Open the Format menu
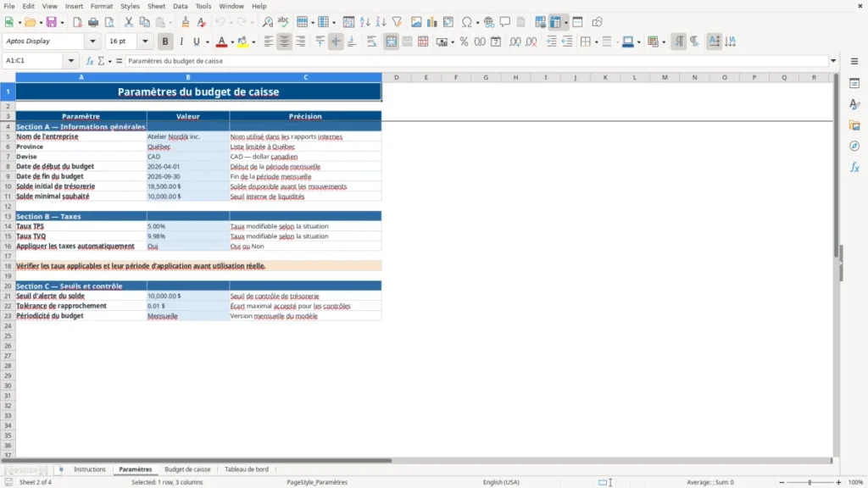Screen dimensions: 868x488 [x=102, y=6]
